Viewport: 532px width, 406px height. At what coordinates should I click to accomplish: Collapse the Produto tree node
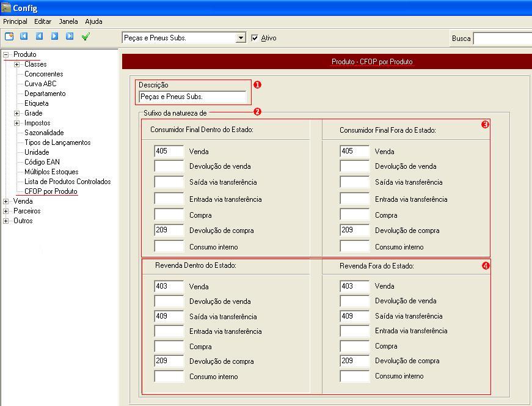tap(6, 54)
